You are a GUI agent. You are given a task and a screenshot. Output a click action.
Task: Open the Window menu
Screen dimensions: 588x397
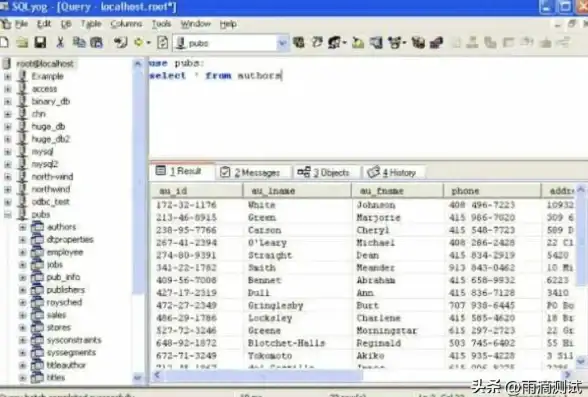click(195, 24)
